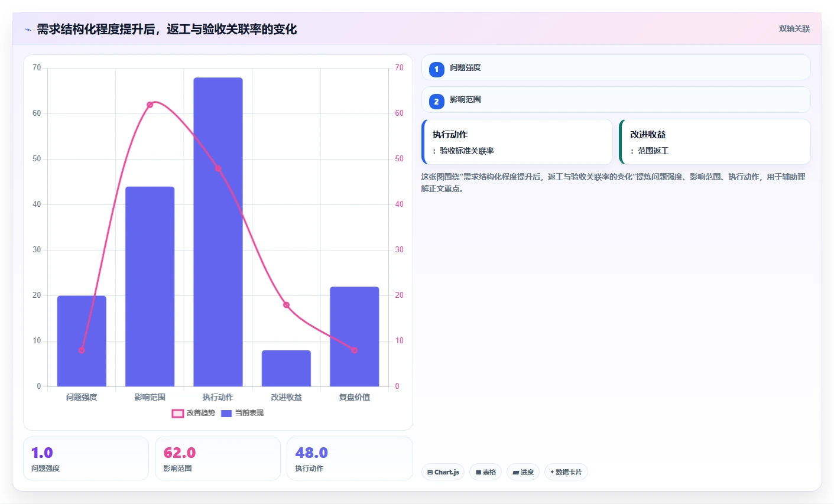Click the 双轴关联 label in the header
This screenshot has width=834, height=504.
794,28
